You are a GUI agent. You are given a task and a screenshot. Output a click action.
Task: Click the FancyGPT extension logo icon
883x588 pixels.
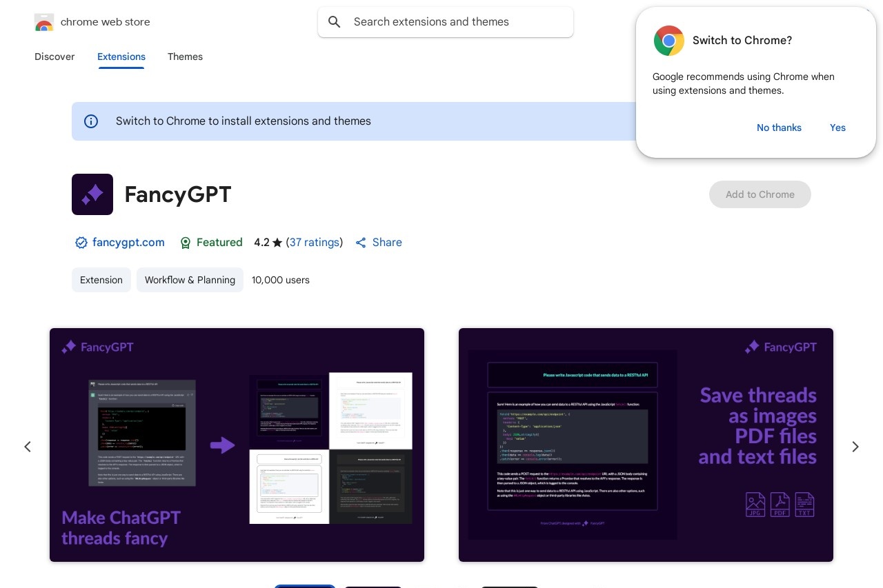click(92, 194)
